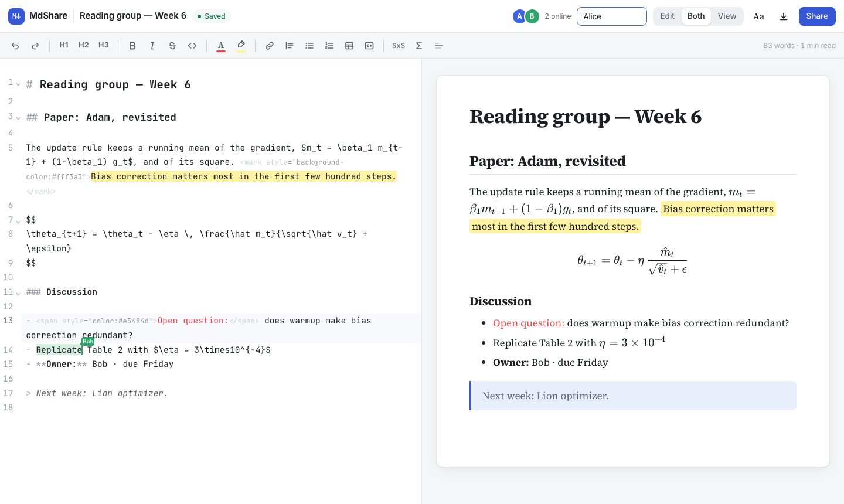The image size is (844, 504).
Task: Click the Share button
Action: point(817,16)
